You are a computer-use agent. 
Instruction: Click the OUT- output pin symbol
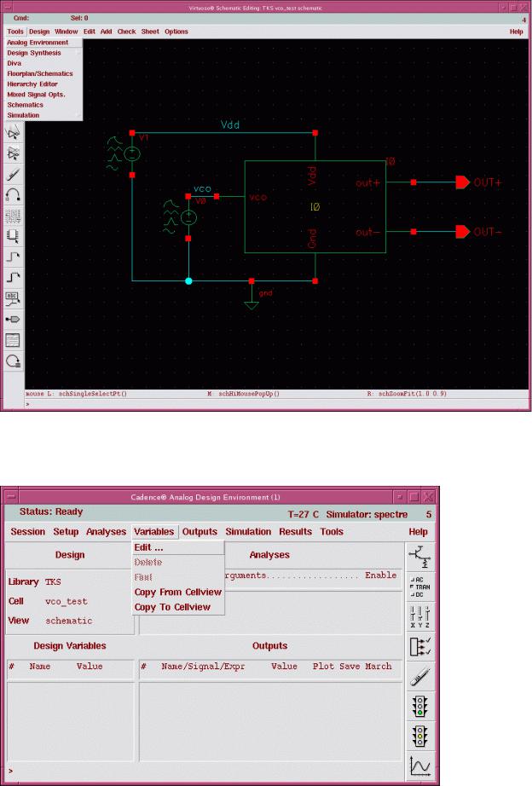point(462,232)
